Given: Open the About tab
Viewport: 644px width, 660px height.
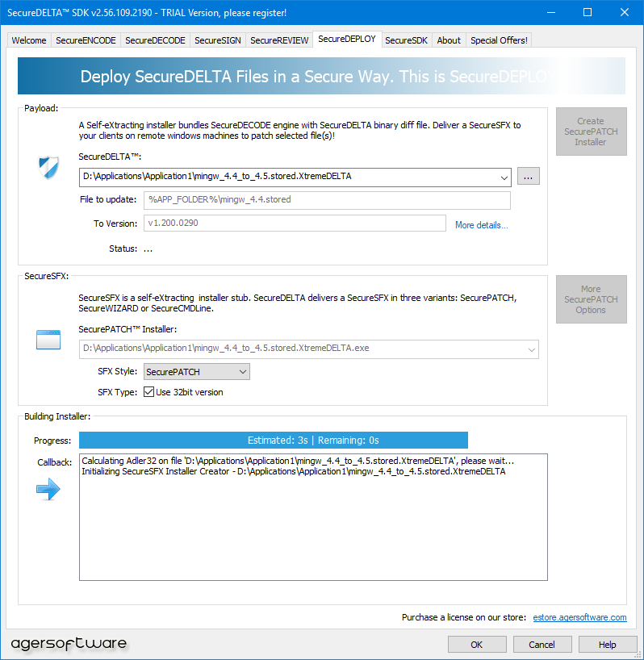Looking at the screenshot, I should point(449,40).
